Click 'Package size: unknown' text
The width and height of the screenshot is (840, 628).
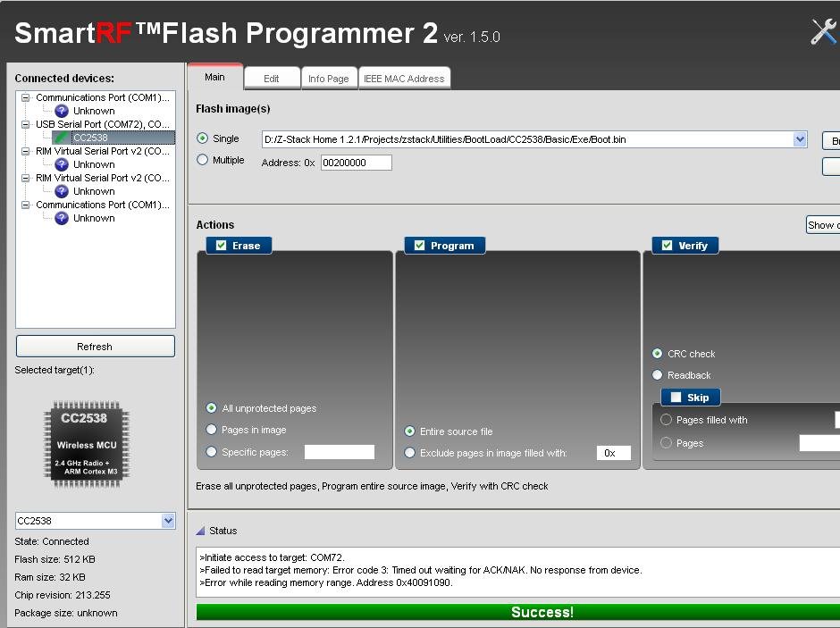66,613
